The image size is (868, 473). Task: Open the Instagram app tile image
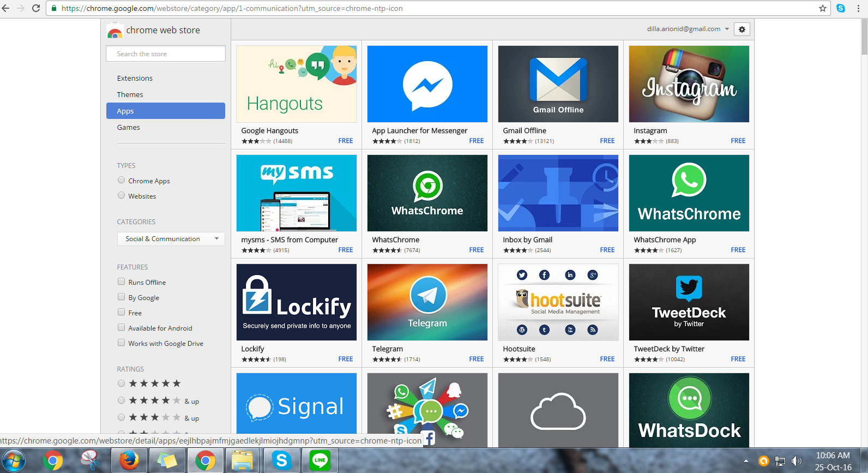[689, 84]
